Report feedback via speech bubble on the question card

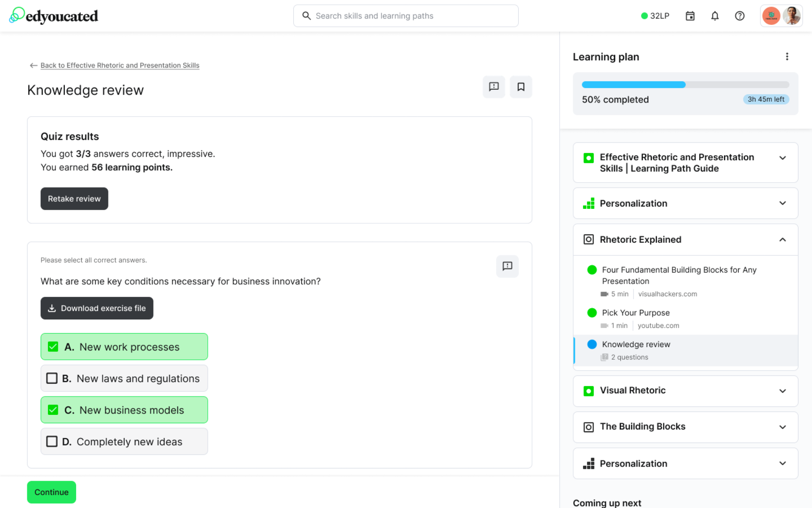pyautogui.click(x=507, y=267)
